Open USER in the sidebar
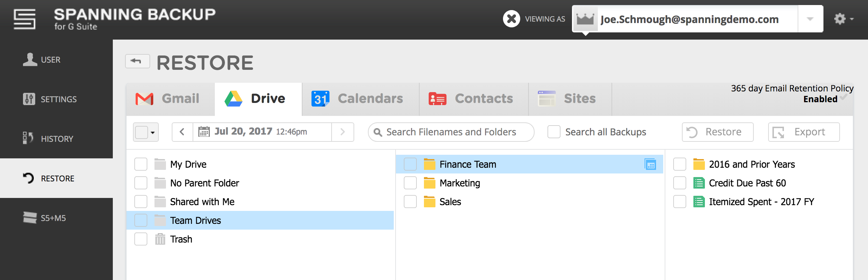 [56, 59]
